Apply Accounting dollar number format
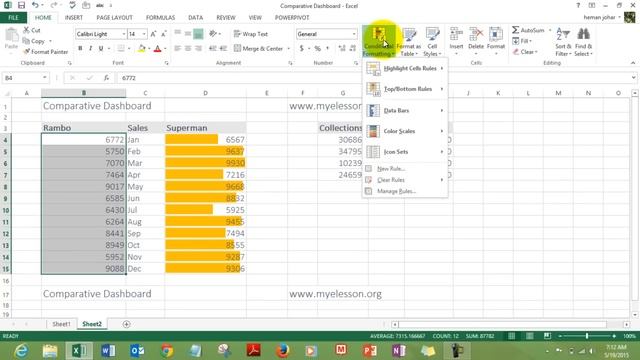This screenshot has width=640, height=360. [301, 48]
